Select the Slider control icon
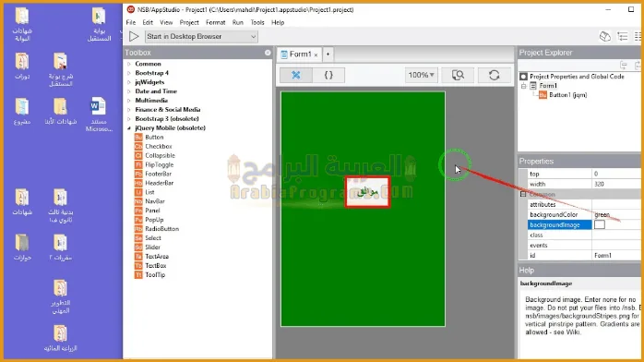The width and height of the screenshot is (644, 362). click(138, 247)
